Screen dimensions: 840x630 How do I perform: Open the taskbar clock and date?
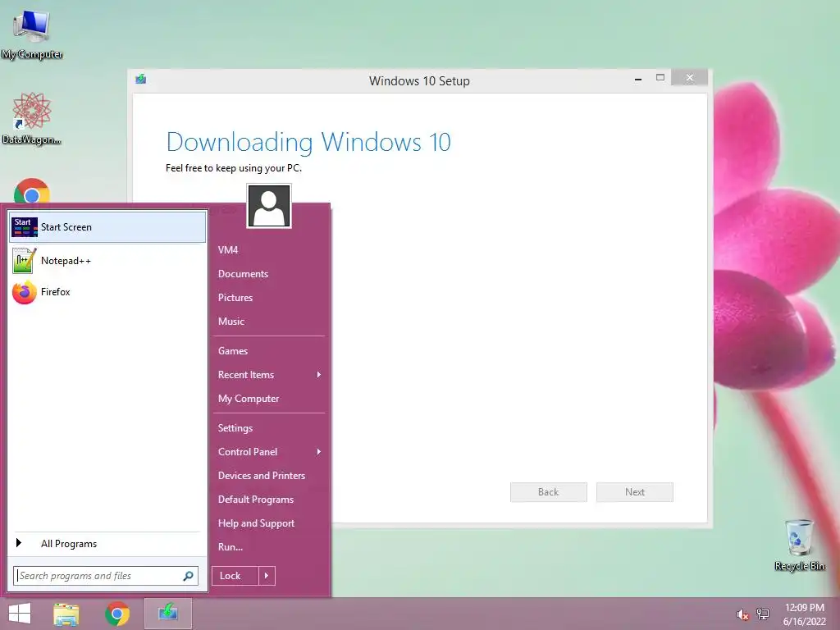click(804, 614)
